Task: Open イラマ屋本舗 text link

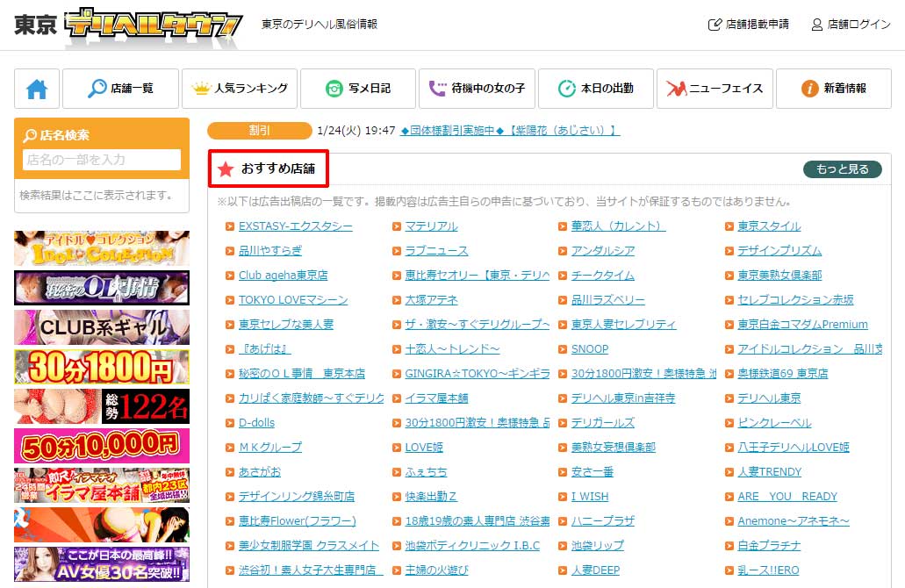Action: tap(436, 398)
